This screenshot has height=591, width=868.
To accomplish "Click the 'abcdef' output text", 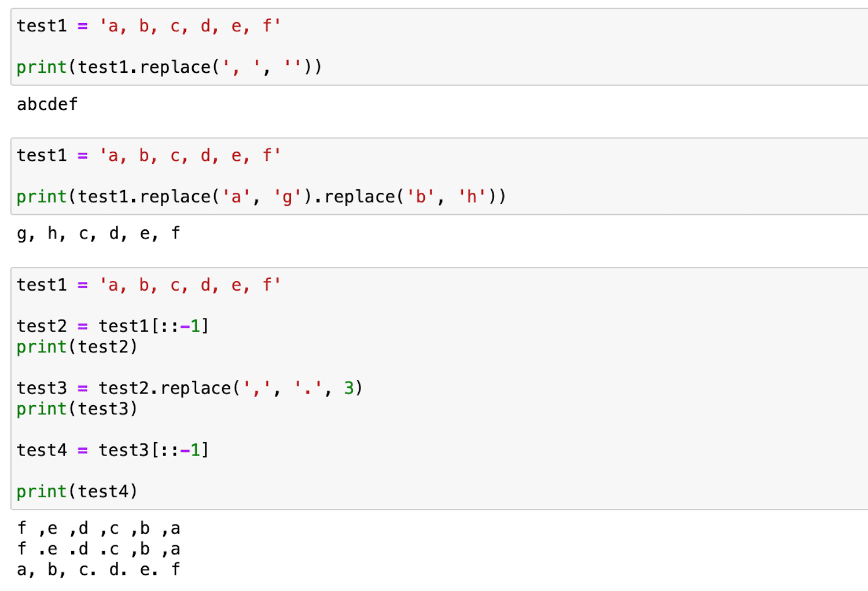I will (47, 104).
